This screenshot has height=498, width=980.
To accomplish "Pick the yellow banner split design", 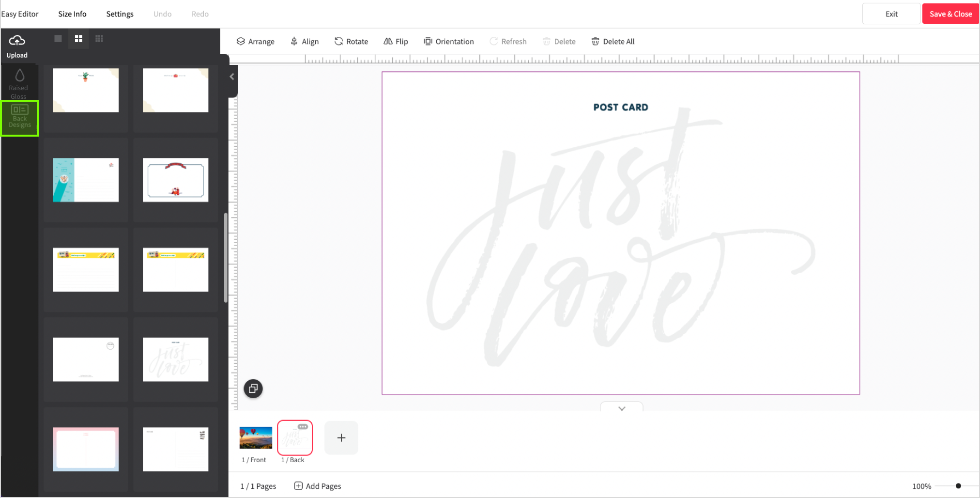I will tap(176, 270).
